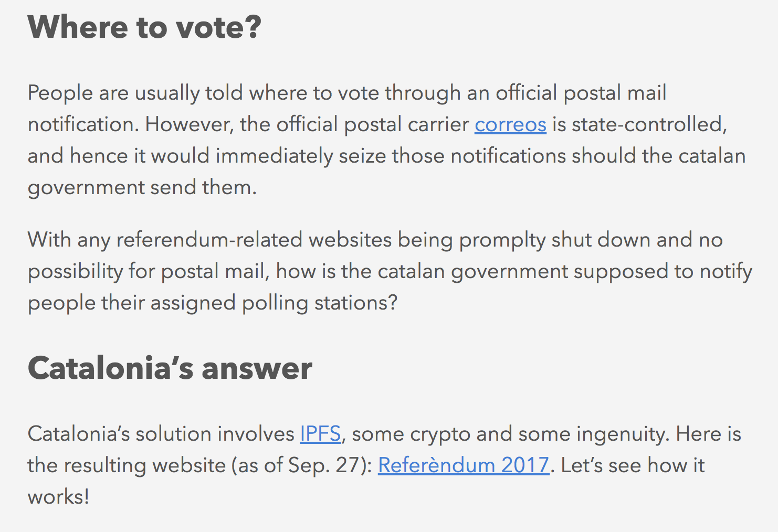The width and height of the screenshot is (778, 532).
Task: Follow the IPFS link
Action: [320, 434]
